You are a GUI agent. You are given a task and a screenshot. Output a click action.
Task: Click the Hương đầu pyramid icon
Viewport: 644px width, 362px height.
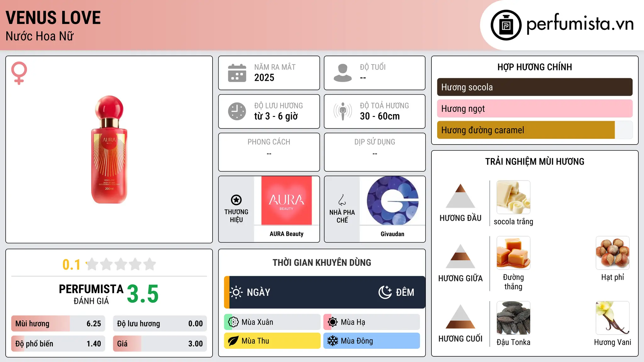460,196
